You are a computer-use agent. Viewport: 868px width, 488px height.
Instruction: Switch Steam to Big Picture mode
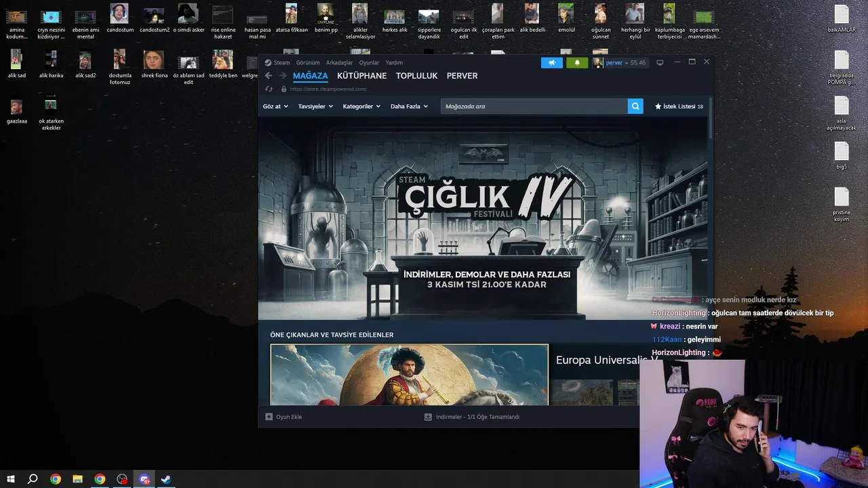[x=660, y=62]
